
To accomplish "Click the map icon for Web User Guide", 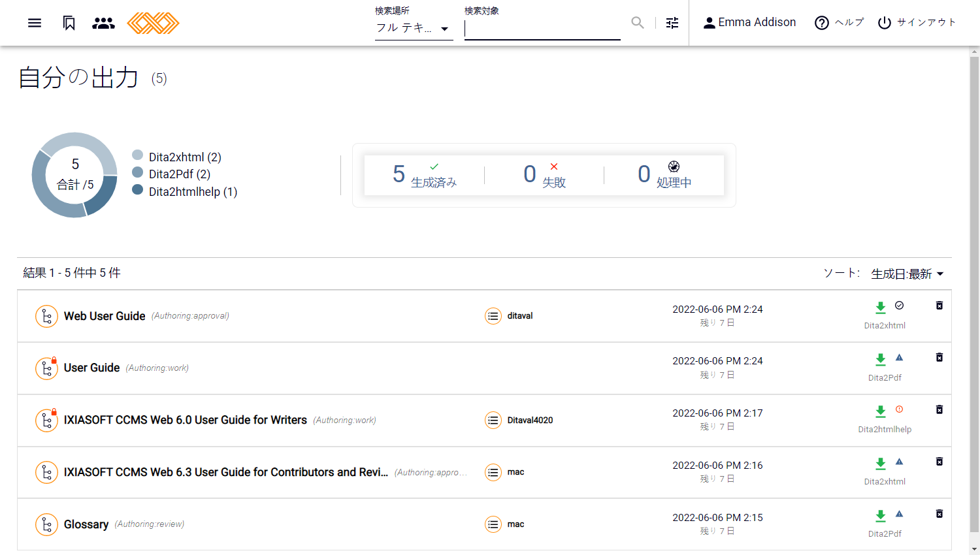I will point(46,316).
